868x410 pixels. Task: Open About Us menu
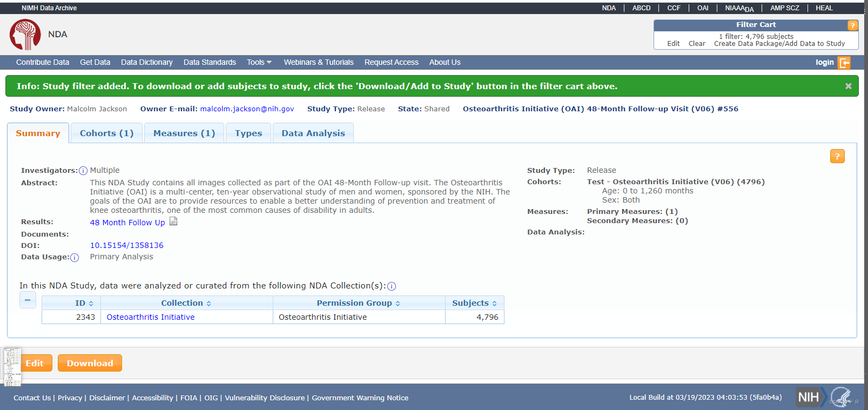point(445,62)
